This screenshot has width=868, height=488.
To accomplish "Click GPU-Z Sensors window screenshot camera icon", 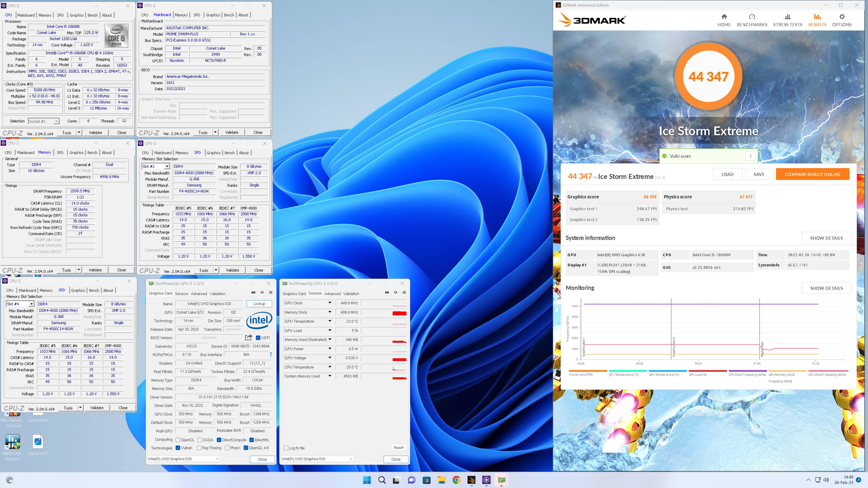I will pos(387,292).
